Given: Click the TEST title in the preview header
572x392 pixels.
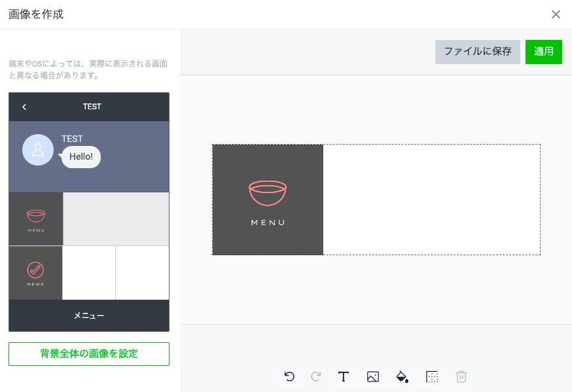Looking at the screenshot, I should (92, 107).
